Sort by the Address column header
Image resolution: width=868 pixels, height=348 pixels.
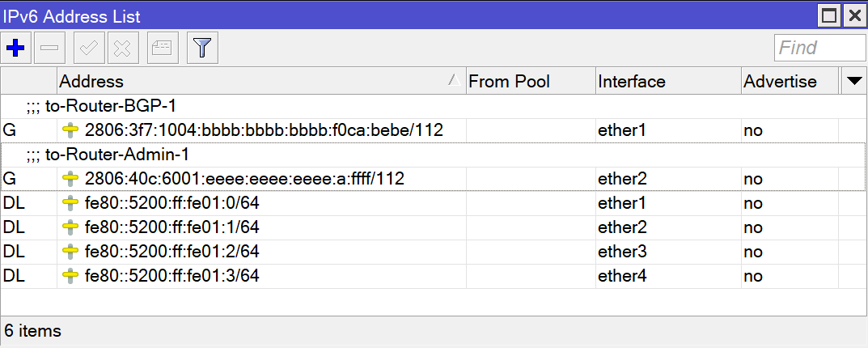pos(251,81)
